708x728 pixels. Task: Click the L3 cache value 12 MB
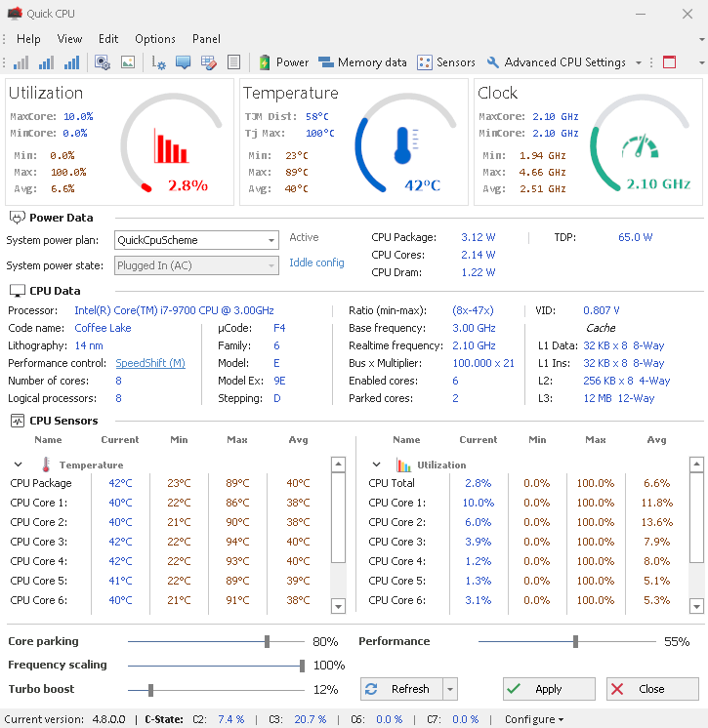[598, 398]
